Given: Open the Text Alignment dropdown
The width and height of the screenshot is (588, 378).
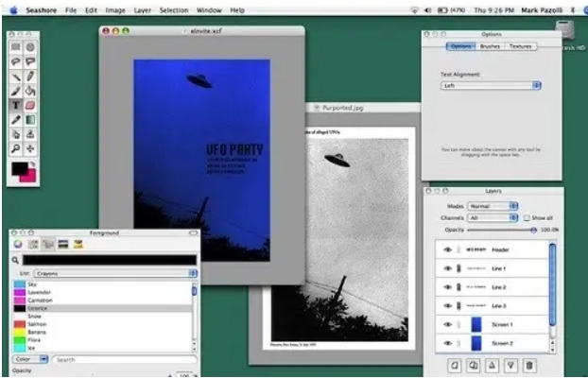Looking at the screenshot, I should (x=491, y=85).
